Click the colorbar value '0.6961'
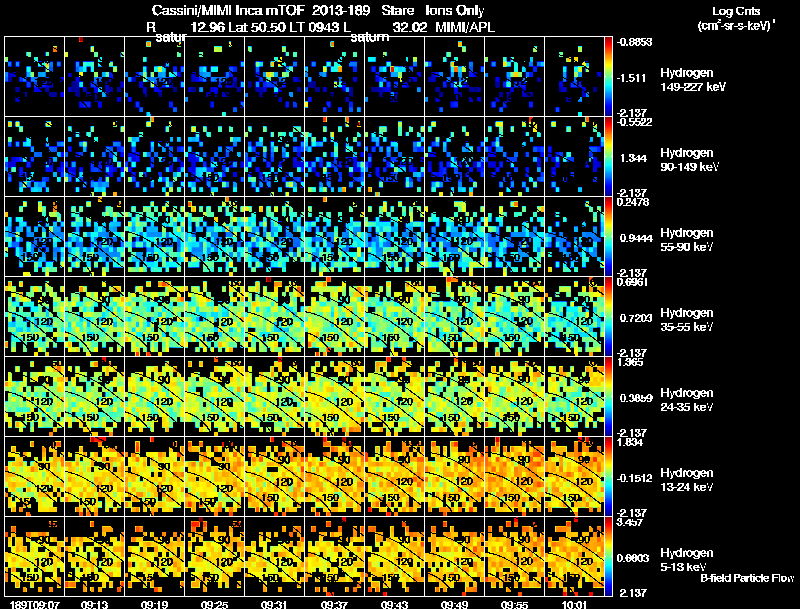The height and width of the screenshot is (609, 800). pyautogui.click(x=633, y=282)
